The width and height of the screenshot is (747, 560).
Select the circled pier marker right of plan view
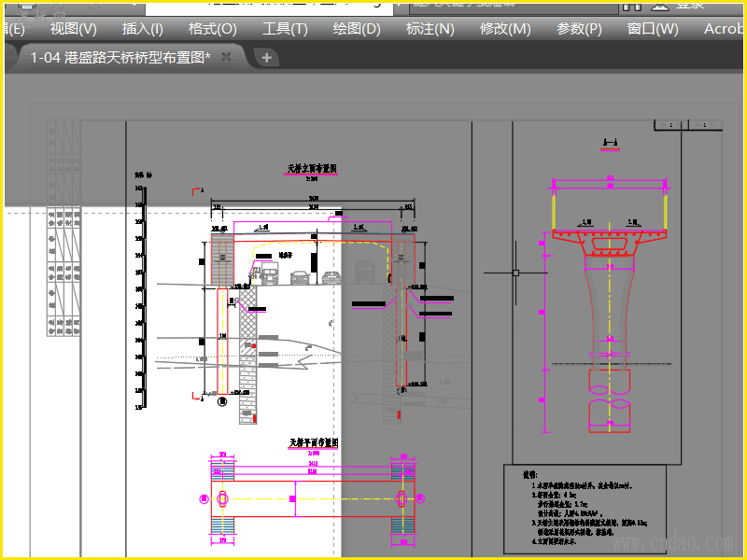click(419, 498)
